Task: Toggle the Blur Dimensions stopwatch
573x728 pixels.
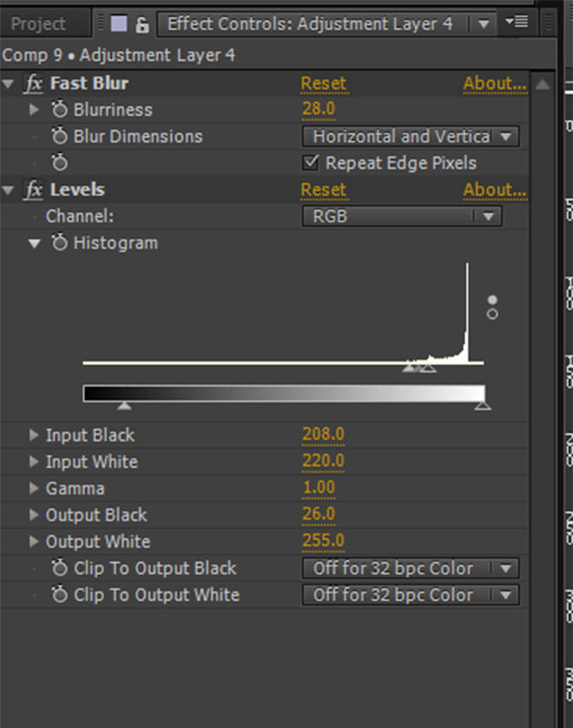Action: 59,136
